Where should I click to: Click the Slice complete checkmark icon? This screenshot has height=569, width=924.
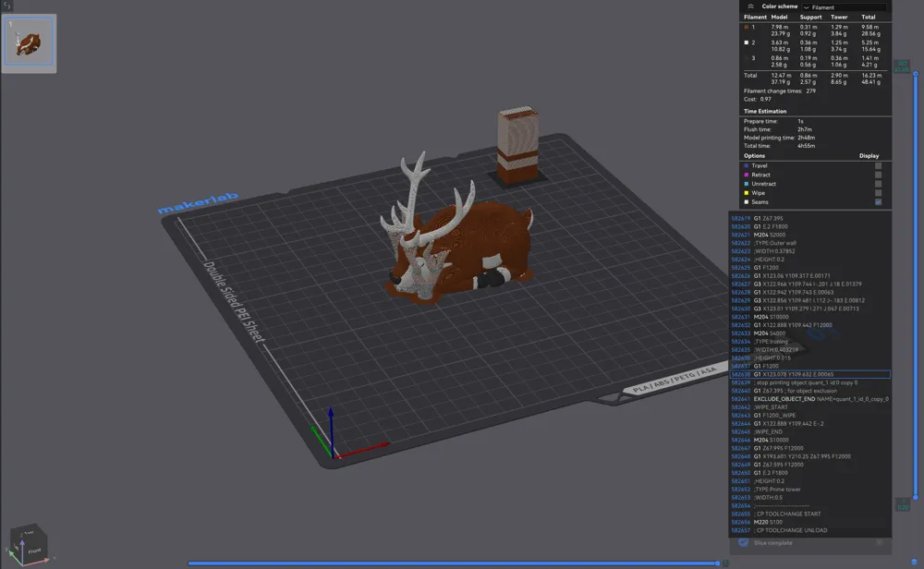743,544
